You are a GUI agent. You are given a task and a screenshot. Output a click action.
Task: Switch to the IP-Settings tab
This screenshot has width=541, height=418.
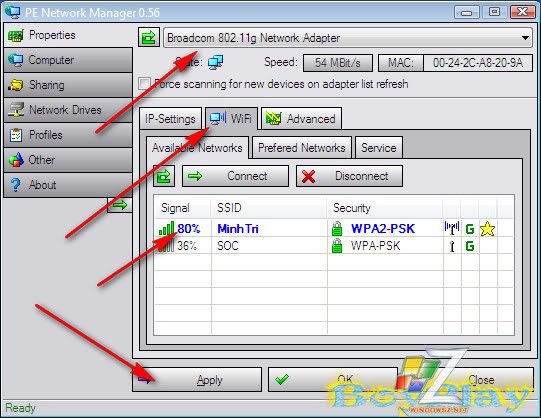coord(170,119)
